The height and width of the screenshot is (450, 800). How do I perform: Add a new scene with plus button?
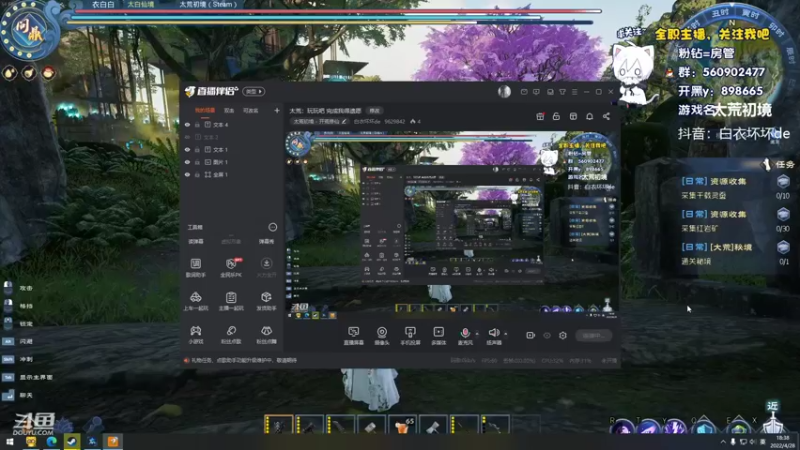[277, 110]
